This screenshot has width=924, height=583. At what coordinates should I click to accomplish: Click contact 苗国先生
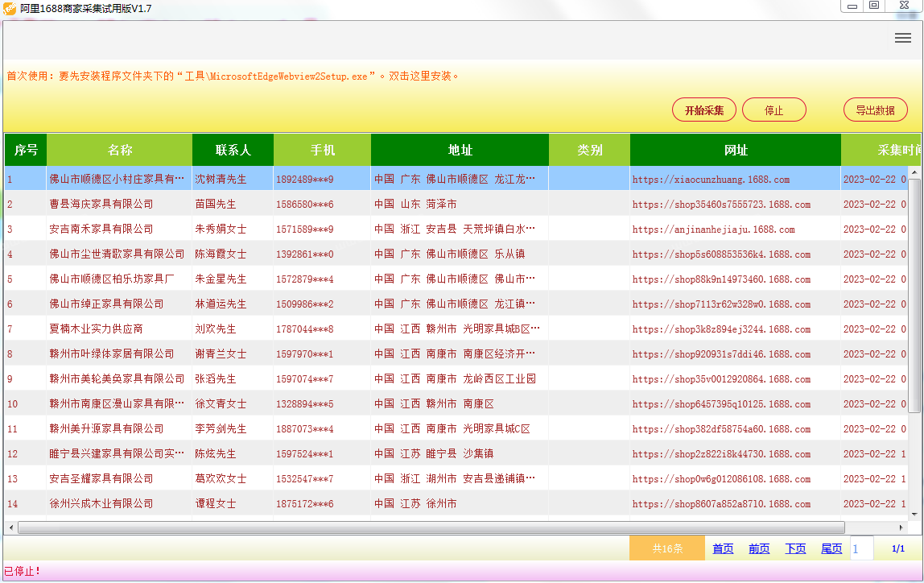click(x=216, y=204)
